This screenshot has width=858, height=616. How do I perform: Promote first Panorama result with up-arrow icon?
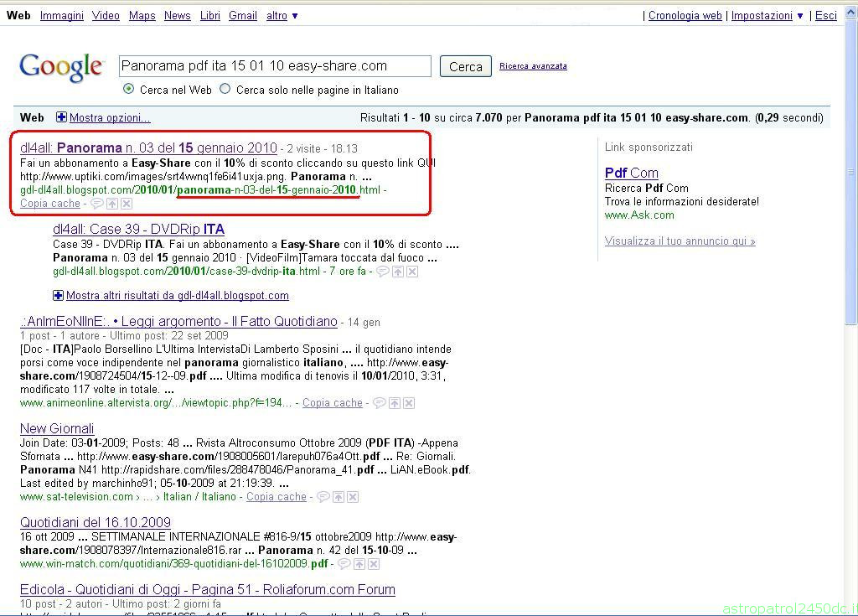[112, 204]
